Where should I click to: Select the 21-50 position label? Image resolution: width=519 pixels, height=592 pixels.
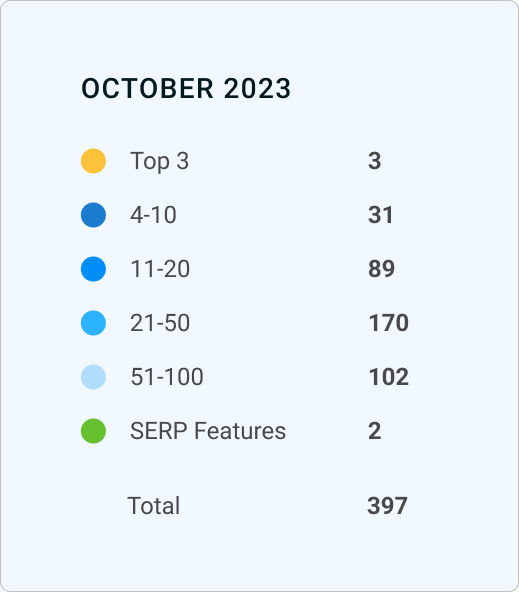pyautogui.click(x=160, y=323)
